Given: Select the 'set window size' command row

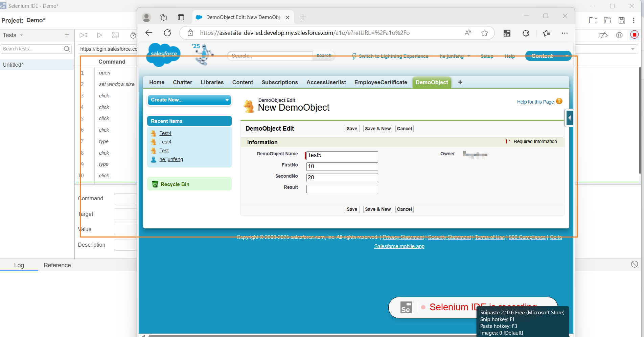Looking at the screenshot, I should click(x=116, y=84).
